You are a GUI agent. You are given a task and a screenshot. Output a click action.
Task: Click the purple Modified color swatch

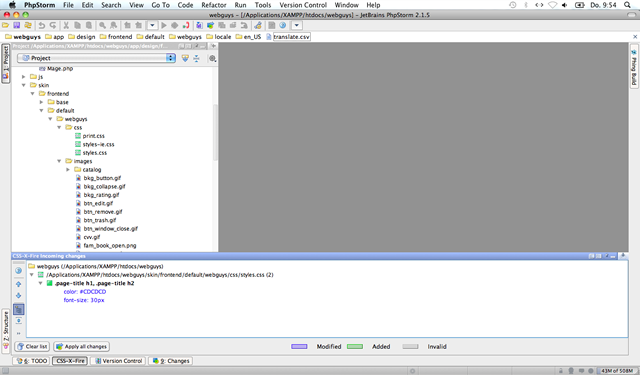pos(299,346)
